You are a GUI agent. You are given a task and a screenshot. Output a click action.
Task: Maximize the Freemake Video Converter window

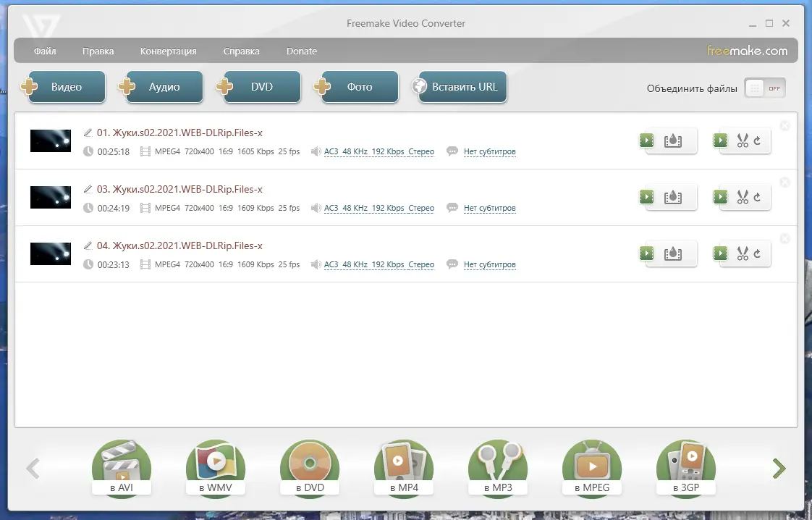(x=769, y=23)
